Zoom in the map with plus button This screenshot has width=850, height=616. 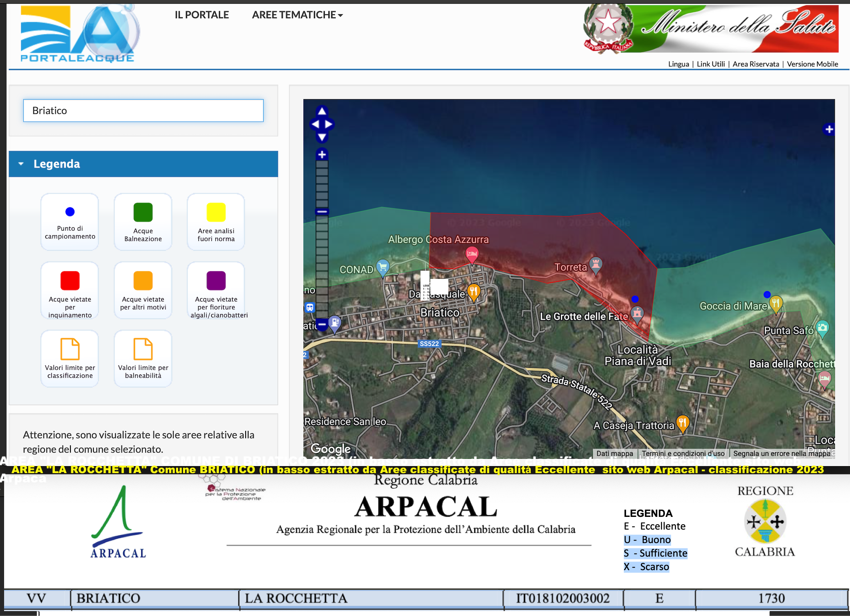[x=322, y=154]
